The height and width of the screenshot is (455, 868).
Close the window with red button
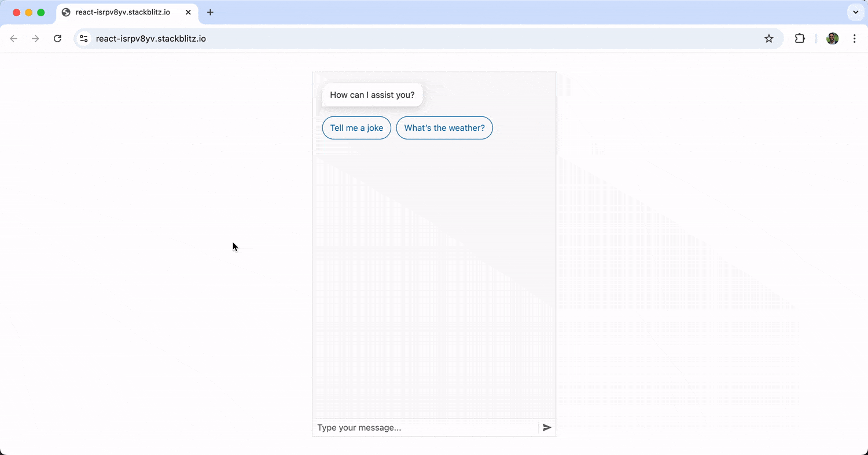click(16, 12)
